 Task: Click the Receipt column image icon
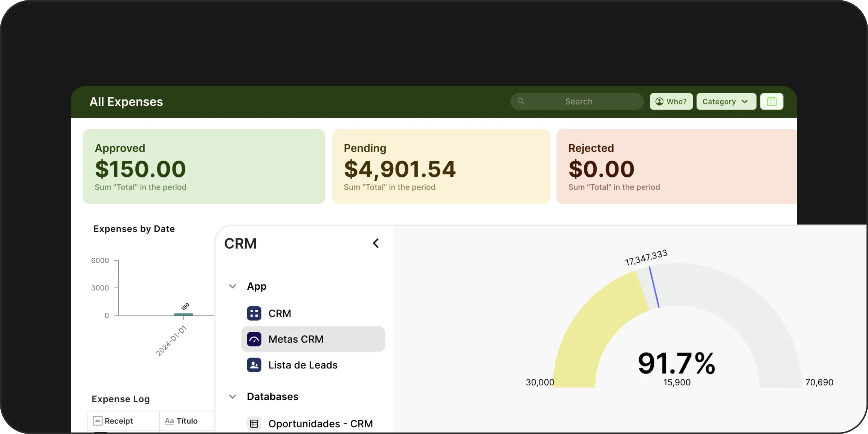point(98,421)
